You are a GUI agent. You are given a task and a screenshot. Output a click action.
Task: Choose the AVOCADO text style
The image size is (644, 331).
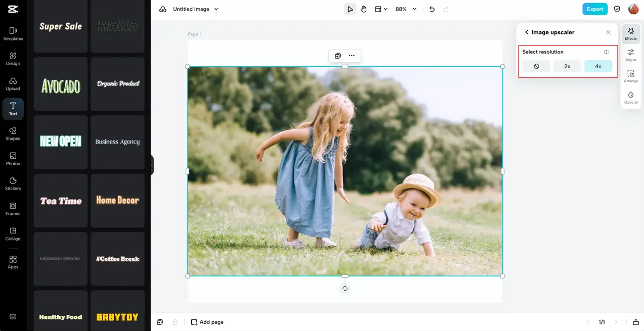[61, 84]
